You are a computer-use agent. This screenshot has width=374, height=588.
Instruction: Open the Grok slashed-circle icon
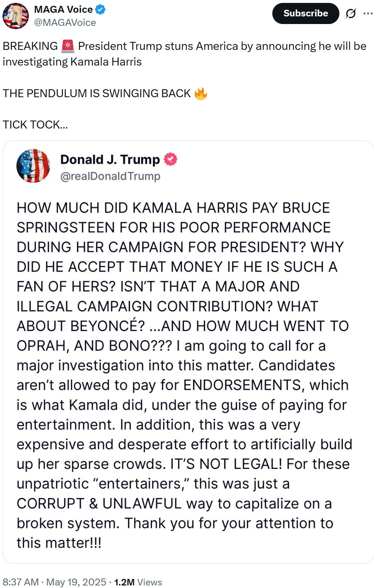point(351,13)
